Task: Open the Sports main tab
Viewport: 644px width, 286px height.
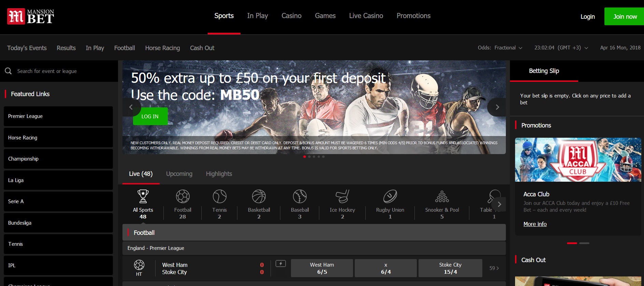Action: click(x=224, y=16)
